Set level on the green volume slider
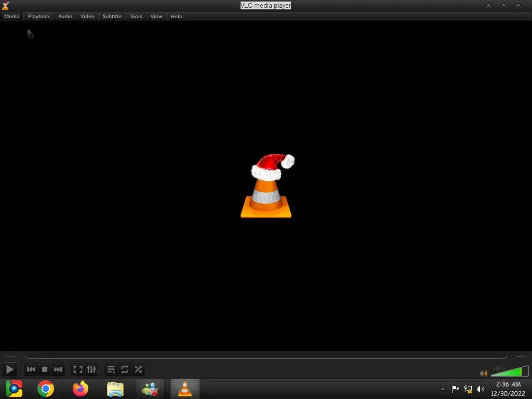This screenshot has height=399, width=532. click(x=510, y=371)
